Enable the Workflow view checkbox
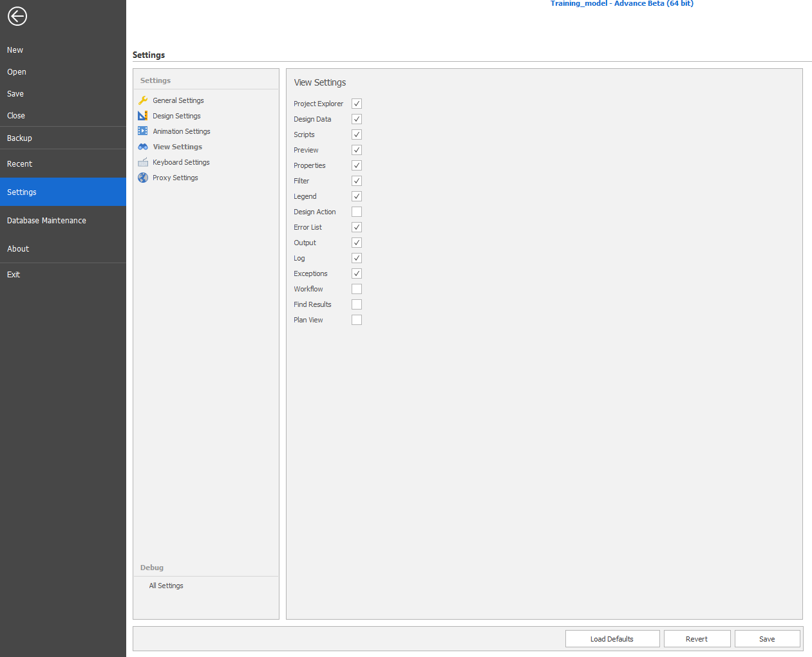The height and width of the screenshot is (657, 812). (357, 289)
